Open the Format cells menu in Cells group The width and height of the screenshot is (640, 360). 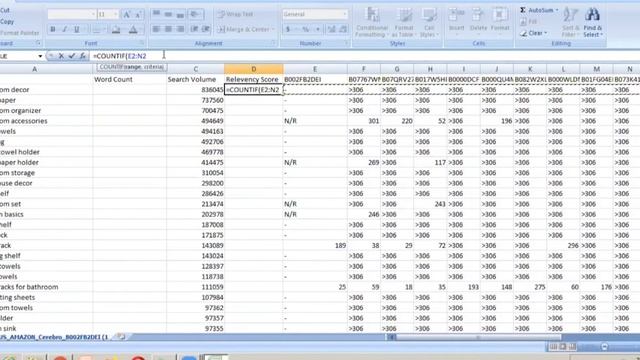pos(500,20)
